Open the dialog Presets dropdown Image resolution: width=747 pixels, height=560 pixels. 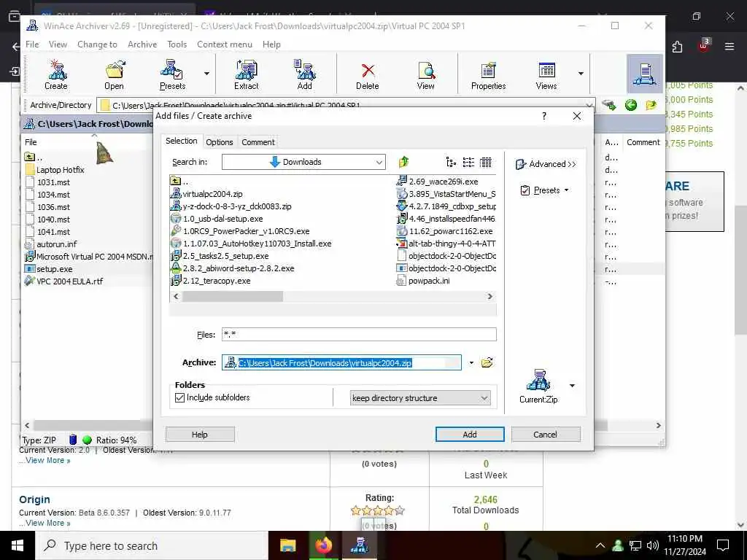tap(544, 190)
